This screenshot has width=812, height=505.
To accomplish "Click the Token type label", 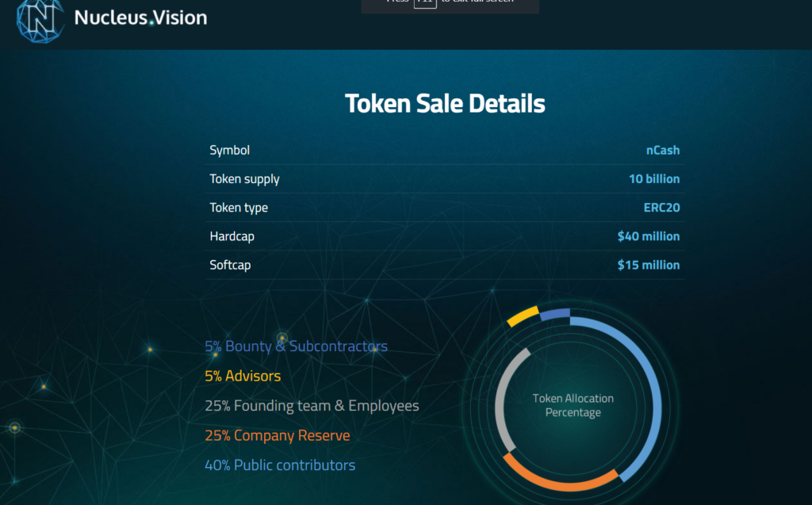I will click(x=239, y=208).
